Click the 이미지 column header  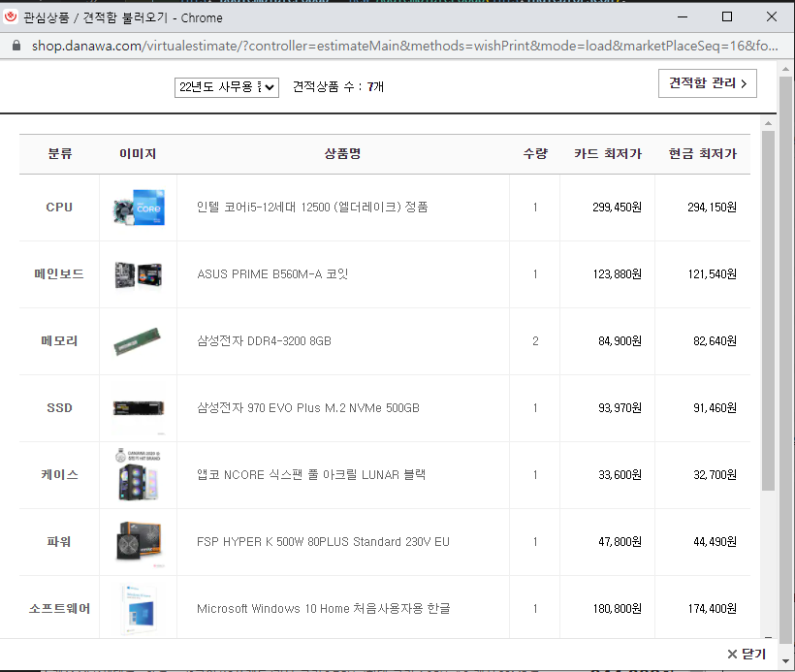click(x=138, y=153)
